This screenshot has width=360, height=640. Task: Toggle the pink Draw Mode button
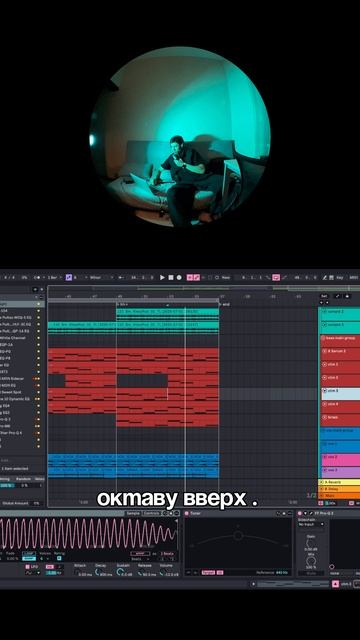point(276,277)
